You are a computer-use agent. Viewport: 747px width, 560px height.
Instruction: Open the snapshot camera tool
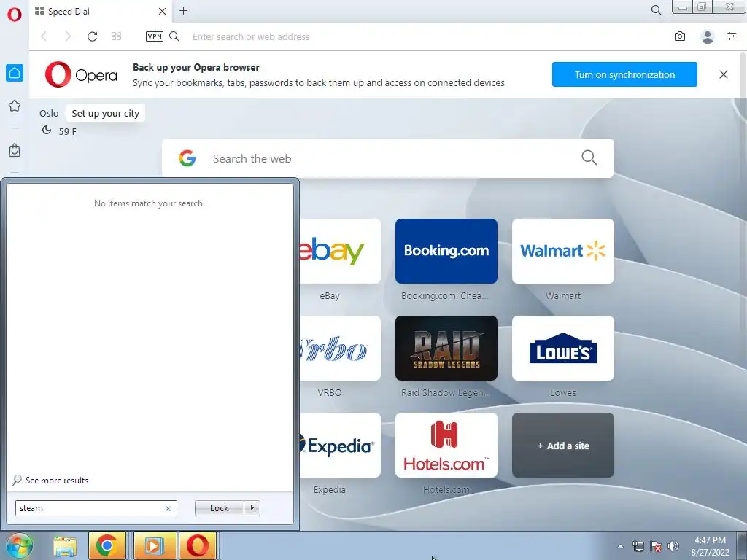pos(680,36)
